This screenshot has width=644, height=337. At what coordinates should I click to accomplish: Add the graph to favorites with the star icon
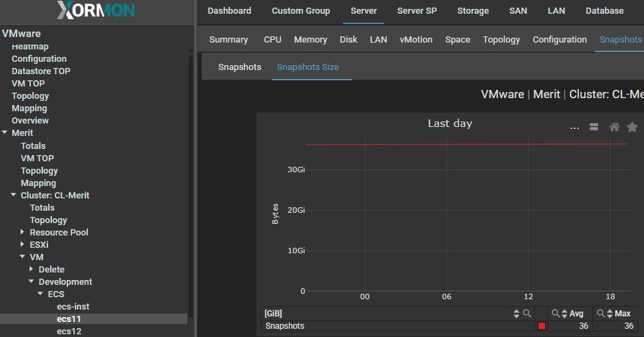click(x=632, y=127)
